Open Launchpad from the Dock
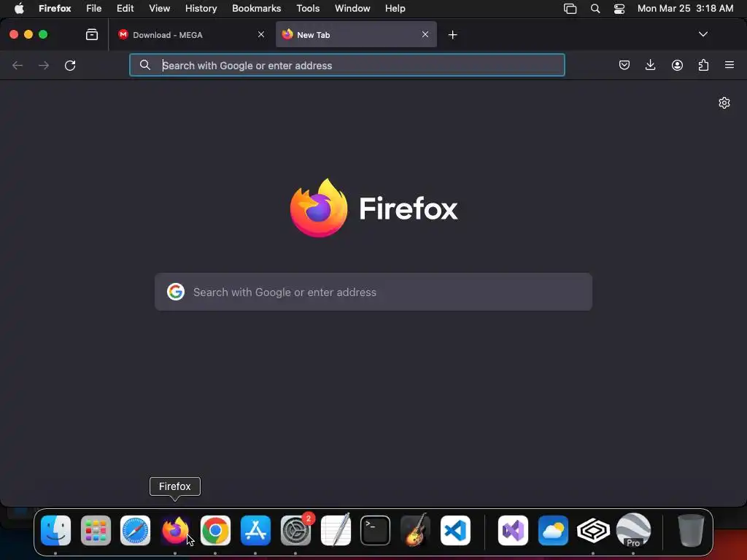747x560 pixels. pyautogui.click(x=96, y=530)
